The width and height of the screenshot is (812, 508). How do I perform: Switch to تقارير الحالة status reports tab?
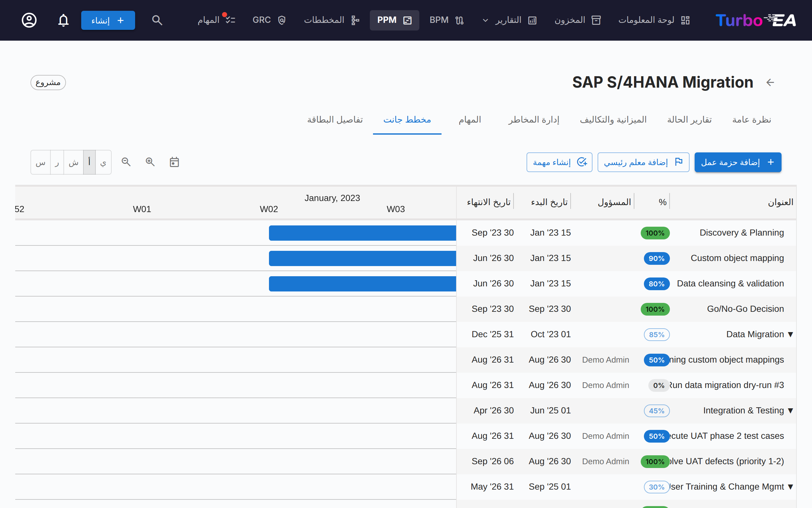point(689,120)
